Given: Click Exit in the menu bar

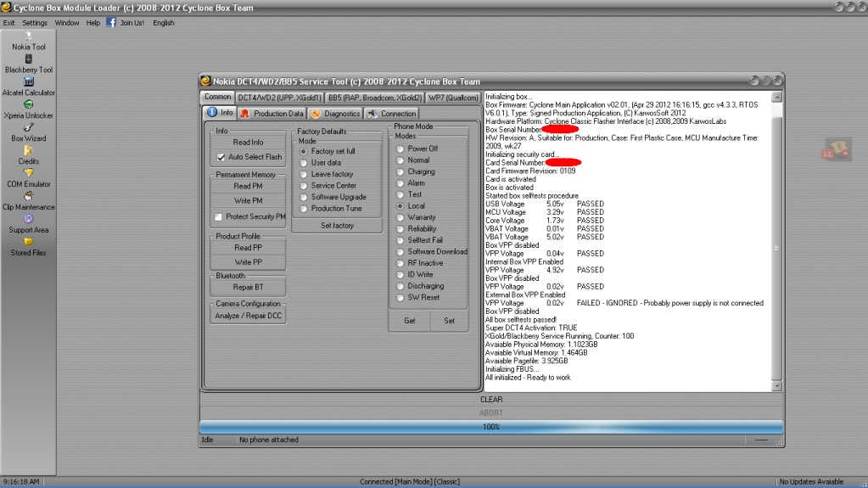Looking at the screenshot, I should [x=8, y=23].
